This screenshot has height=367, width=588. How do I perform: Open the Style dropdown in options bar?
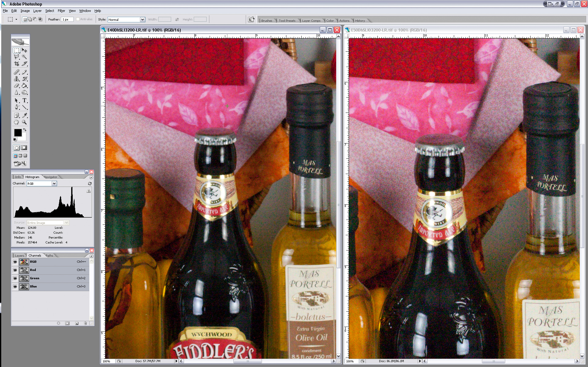click(x=142, y=20)
